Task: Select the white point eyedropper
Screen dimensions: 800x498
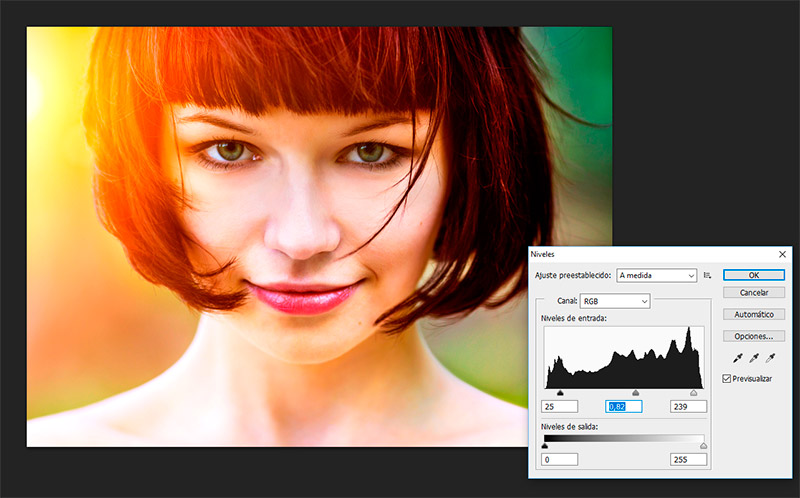Action: coord(771,358)
